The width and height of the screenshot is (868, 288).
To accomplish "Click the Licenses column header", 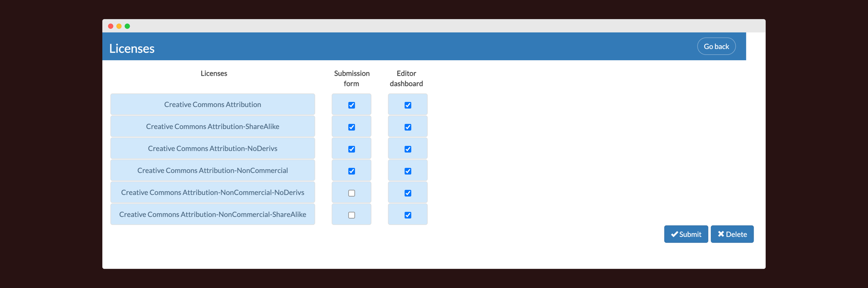I will click(214, 74).
